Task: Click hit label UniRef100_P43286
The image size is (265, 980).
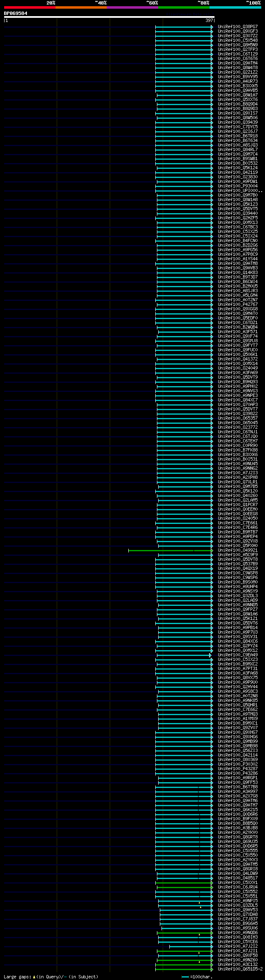Action: click(x=238, y=773)
